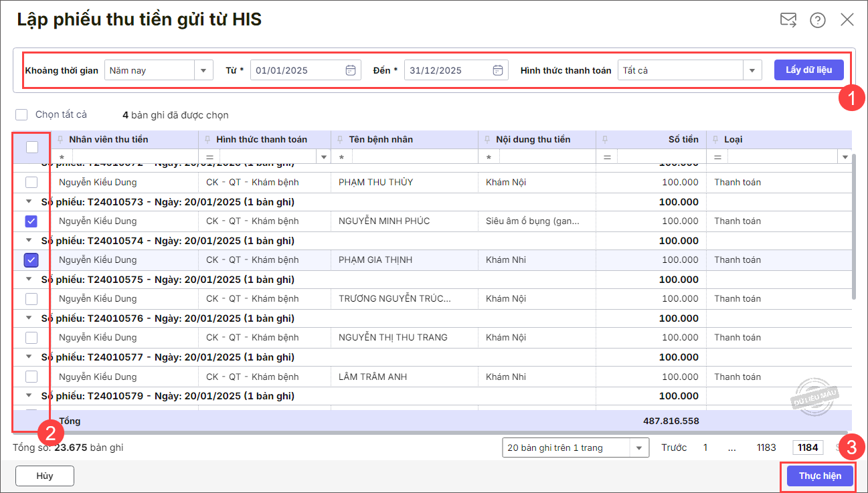868x493 pixels.
Task: Click the vertical scrollbar of the table
Action: point(853,227)
